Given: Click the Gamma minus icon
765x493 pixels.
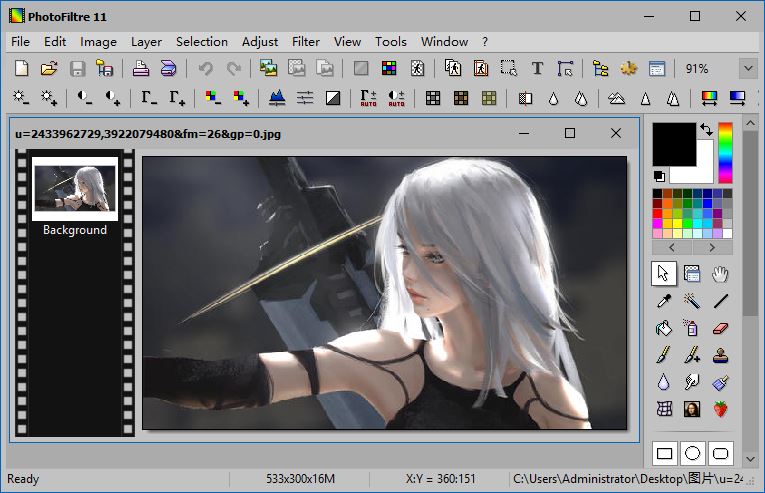Looking at the screenshot, I should point(149,98).
